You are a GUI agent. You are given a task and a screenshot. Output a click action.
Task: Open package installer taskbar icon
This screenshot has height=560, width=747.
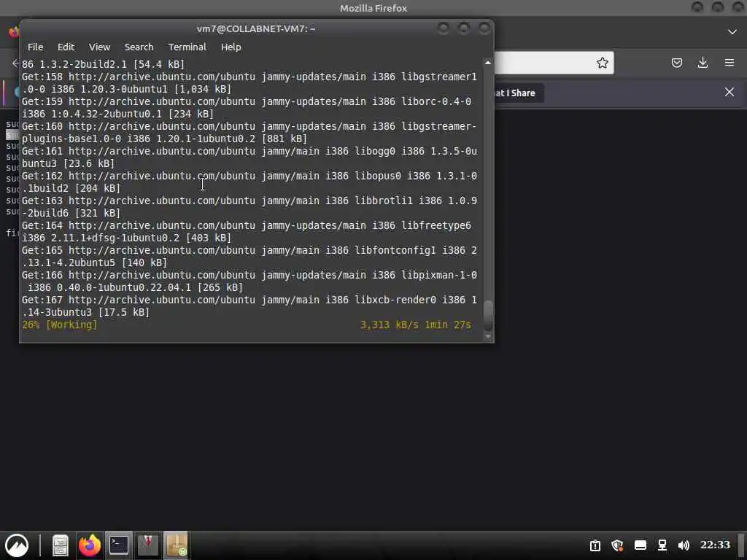pyautogui.click(x=177, y=545)
